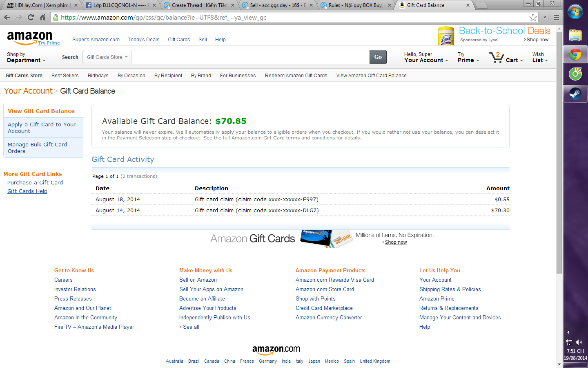Viewport: 588px width, 368px height.
Task: Close the Gift Card Balance tab
Action: [468, 5]
